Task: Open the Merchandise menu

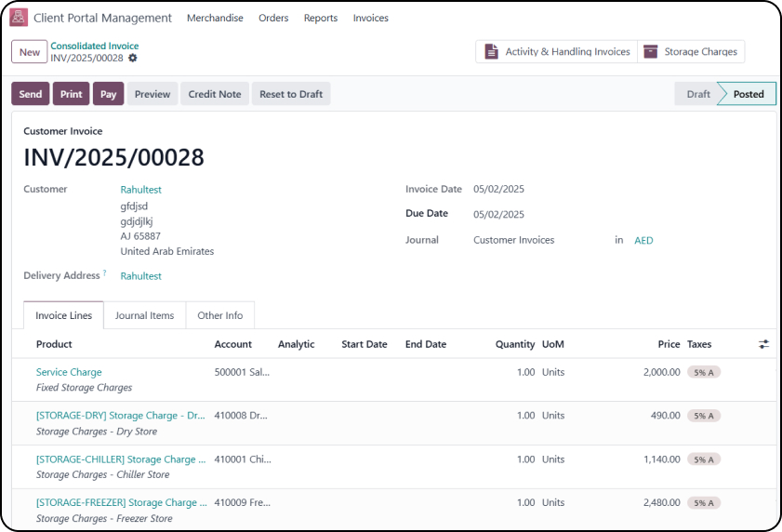Action: click(x=215, y=18)
